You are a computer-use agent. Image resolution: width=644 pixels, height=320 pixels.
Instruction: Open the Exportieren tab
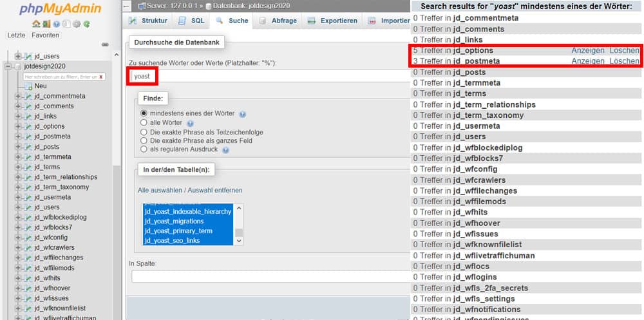point(333,21)
